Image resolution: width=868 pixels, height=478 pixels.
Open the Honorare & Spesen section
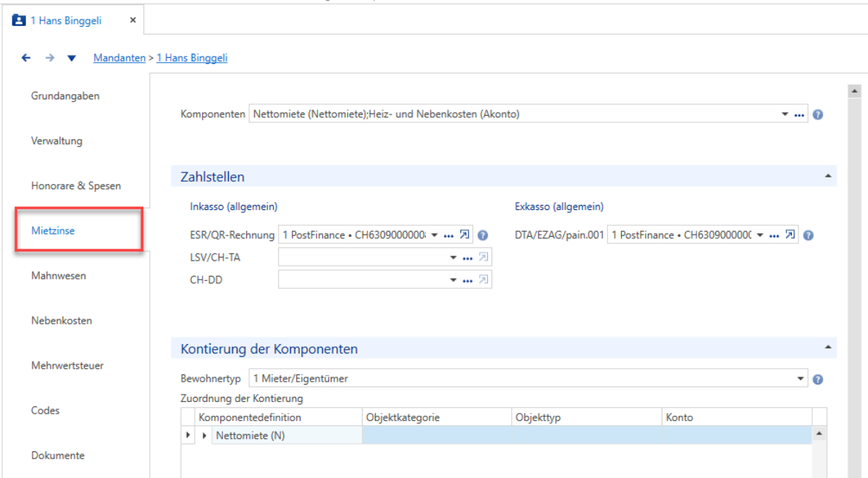click(x=76, y=185)
